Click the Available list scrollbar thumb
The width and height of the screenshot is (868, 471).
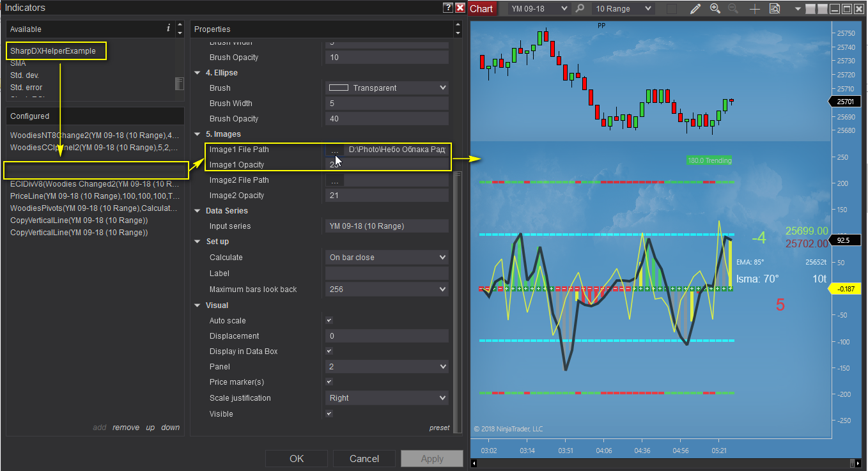tap(180, 84)
